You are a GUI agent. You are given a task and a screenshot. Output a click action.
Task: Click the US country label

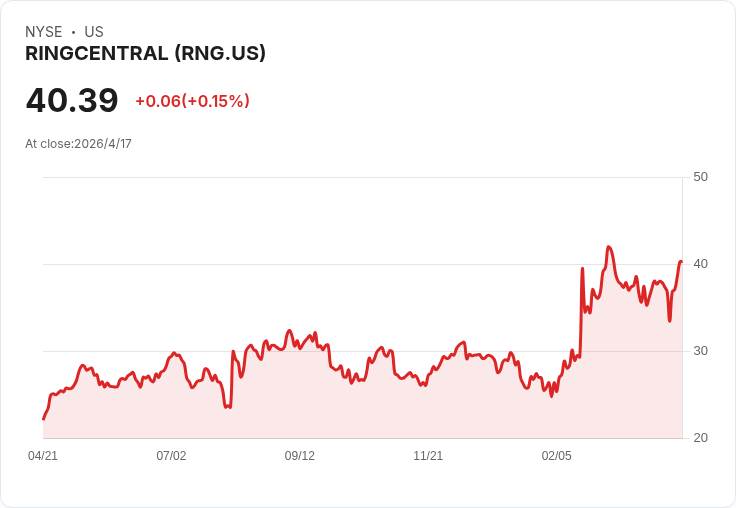pos(94,32)
